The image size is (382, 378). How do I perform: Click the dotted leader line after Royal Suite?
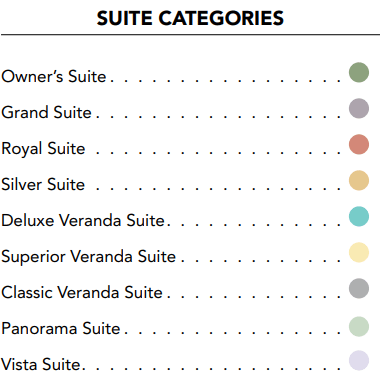pyautogui.click(x=218, y=153)
